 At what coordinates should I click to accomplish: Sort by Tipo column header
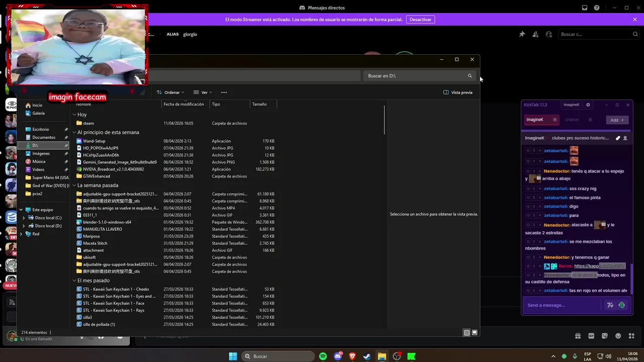point(216,104)
